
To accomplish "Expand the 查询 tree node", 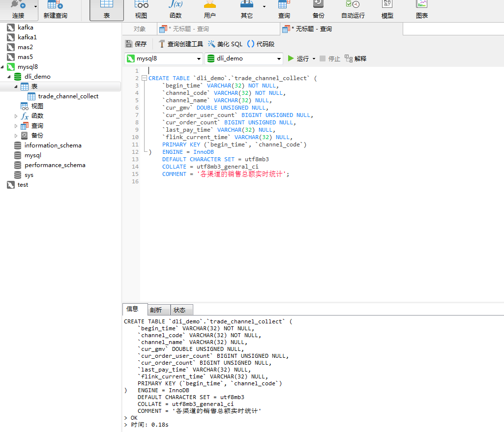I will click(x=16, y=126).
